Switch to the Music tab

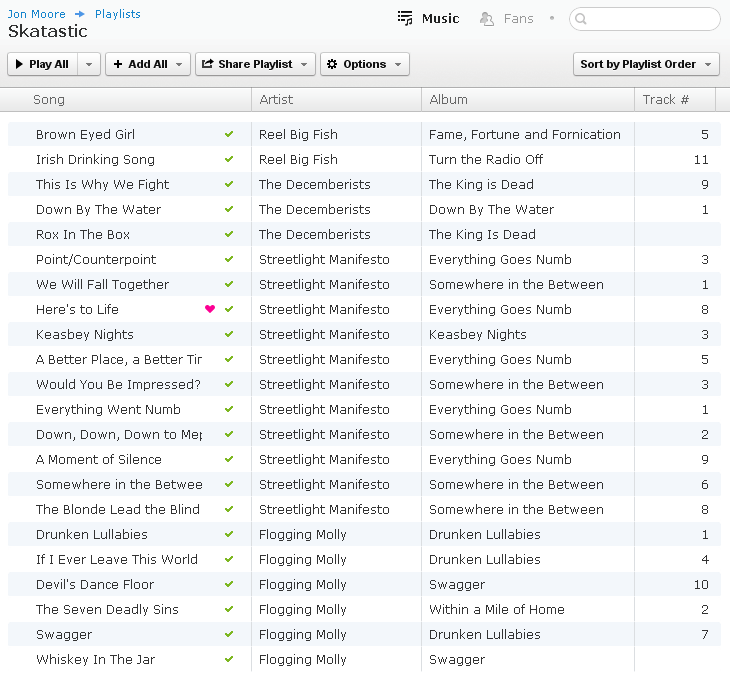pyautogui.click(x=429, y=19)
